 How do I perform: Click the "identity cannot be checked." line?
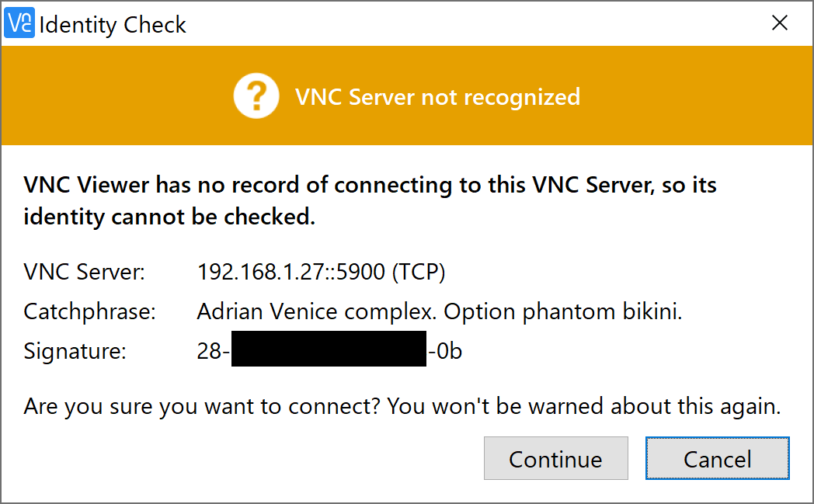(x=169, y=217)
